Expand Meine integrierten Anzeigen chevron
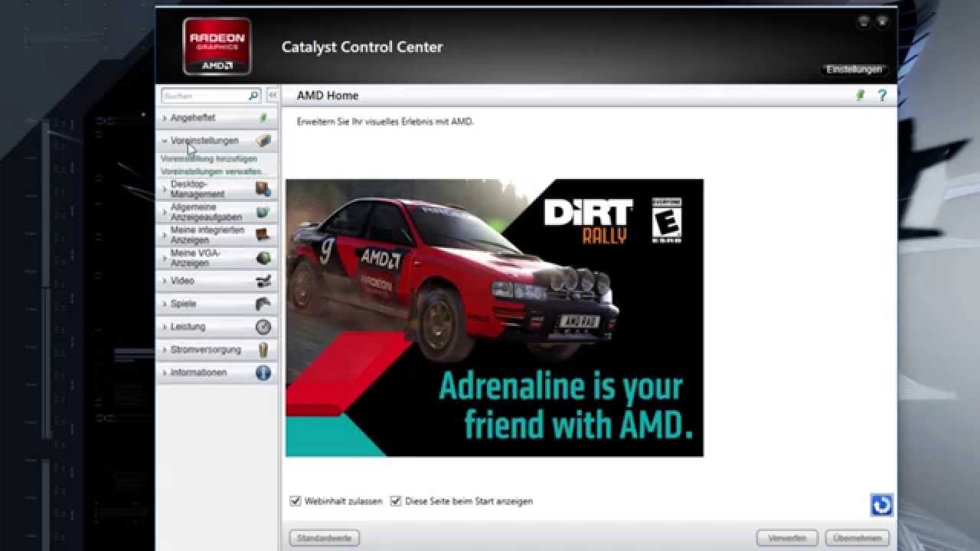This screenshot has height=551, width=980. point(165,235)
